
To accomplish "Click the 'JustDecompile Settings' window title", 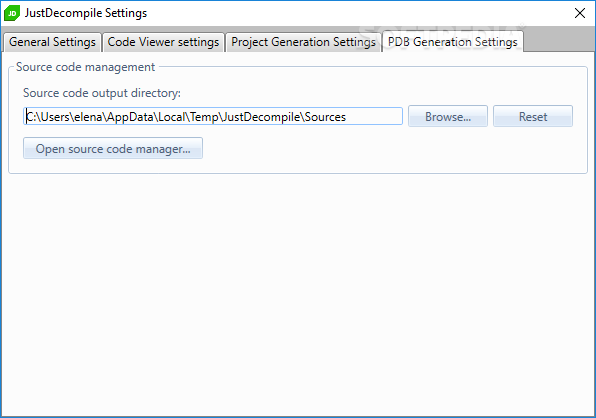I will 86,13.
